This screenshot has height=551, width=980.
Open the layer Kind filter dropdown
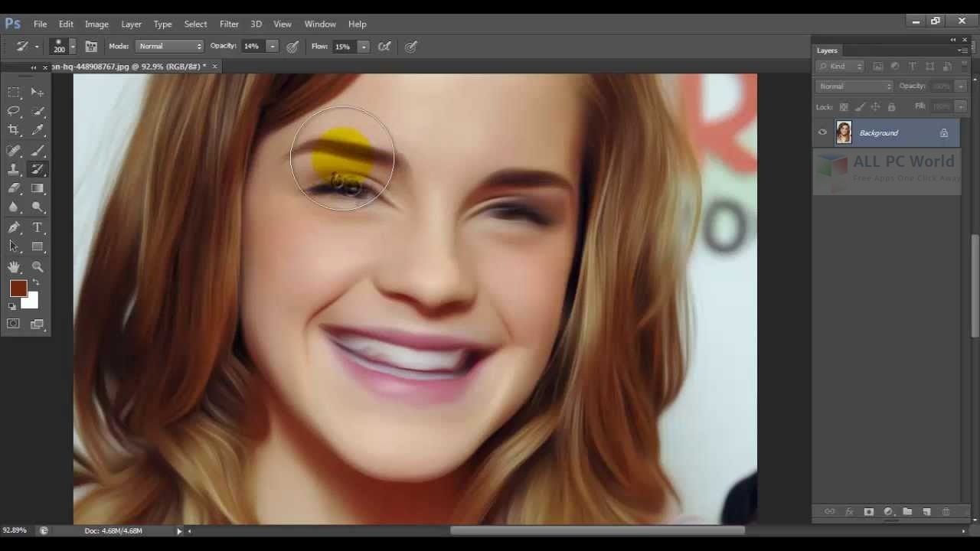click(840, 67)
